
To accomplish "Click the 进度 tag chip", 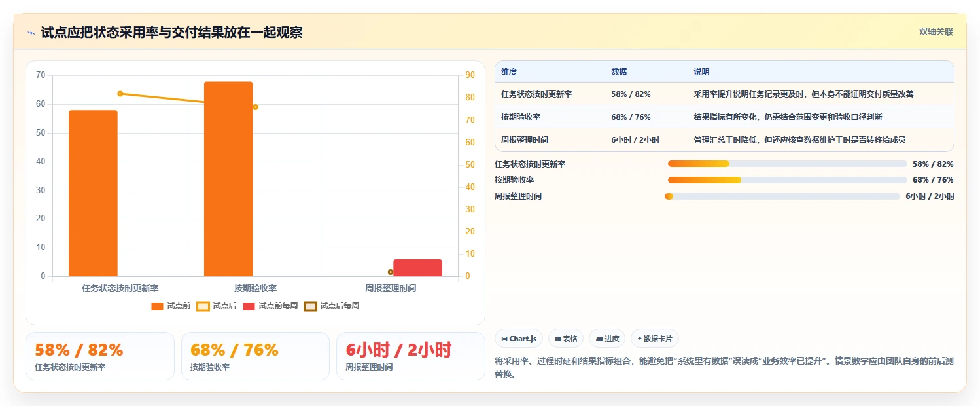I will click(x=607, y=339).
